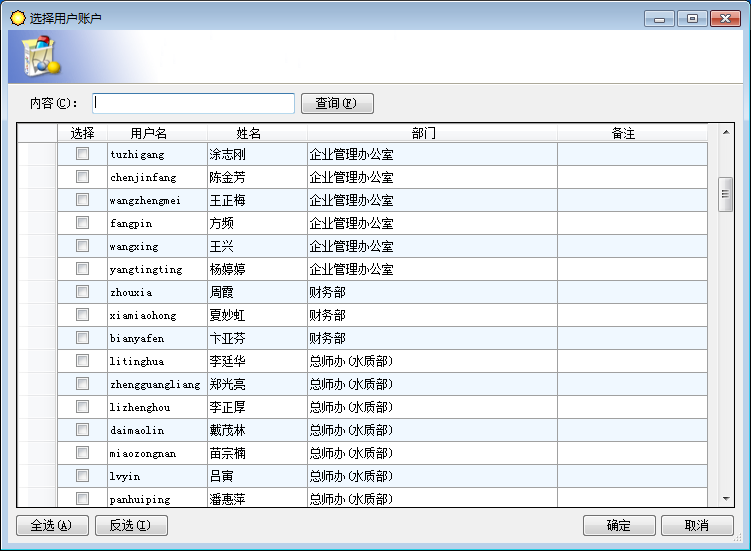This screenshot has width=751, height=551.
Task: Maximize the 选择用户账户 window
Action: pyautogui.click(x=692, y=19)
